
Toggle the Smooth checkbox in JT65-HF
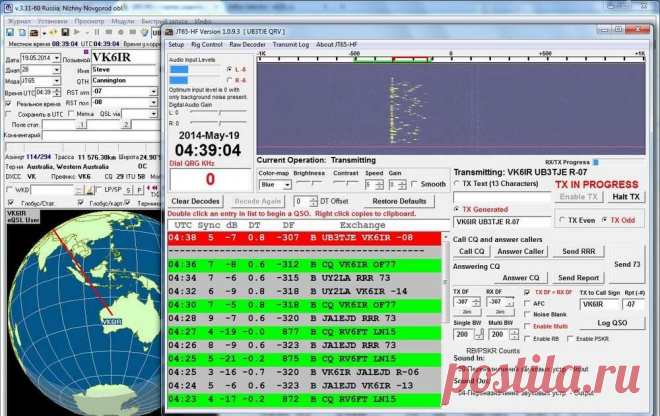[415, 184]
